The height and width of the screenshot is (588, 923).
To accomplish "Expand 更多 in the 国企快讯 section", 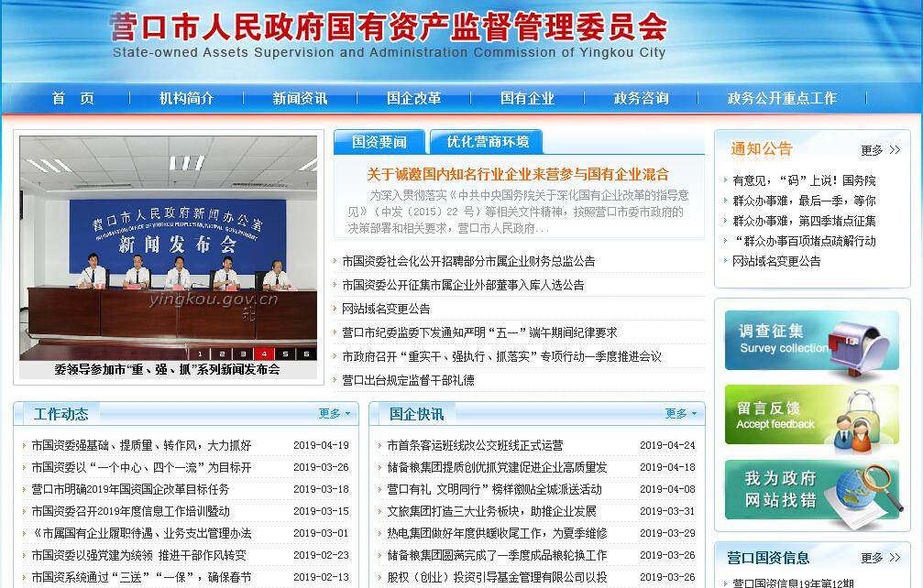I will point(680,414).
